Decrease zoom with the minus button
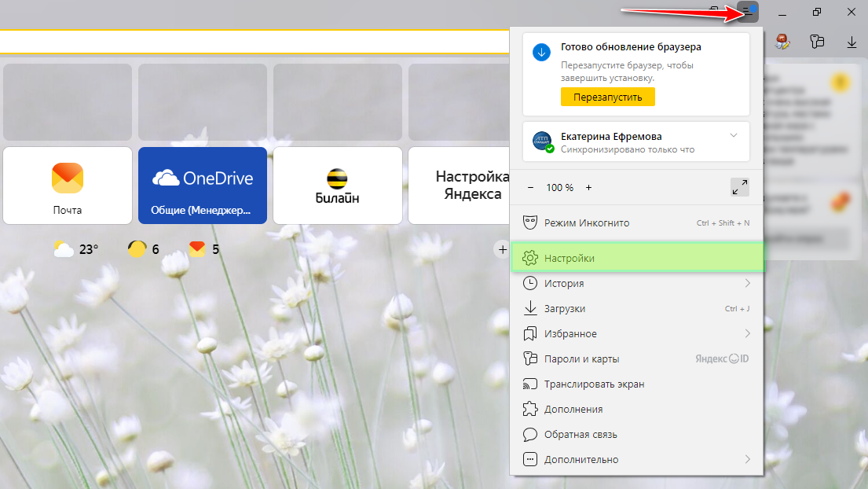 (x=530, y=188)
